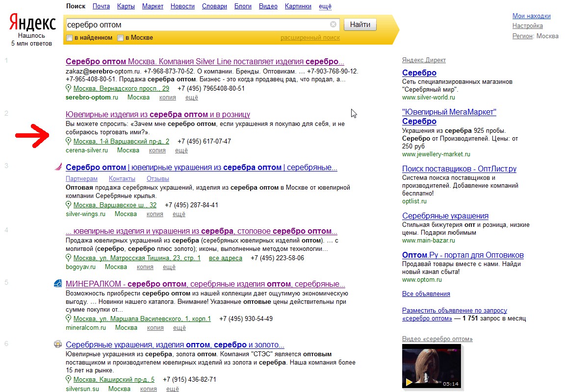Open the address 'Москва, Варшавское ш., 32'

tap(115, 205)
